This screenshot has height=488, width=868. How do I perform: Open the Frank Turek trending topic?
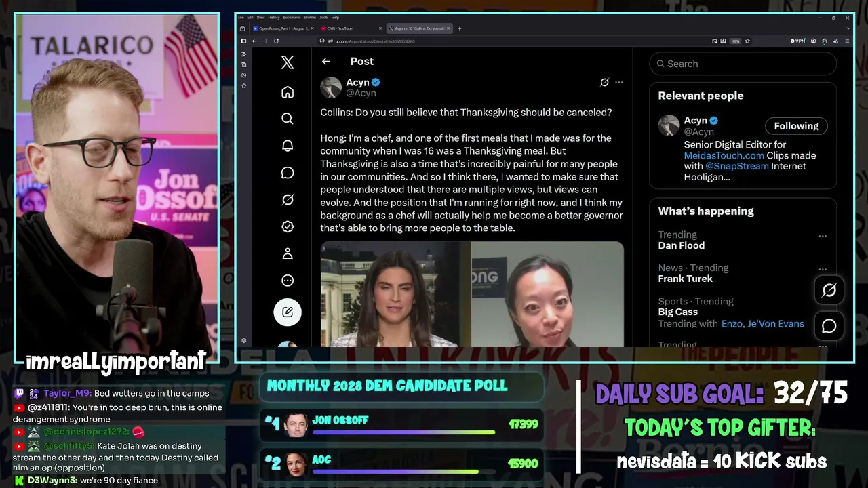685,279
